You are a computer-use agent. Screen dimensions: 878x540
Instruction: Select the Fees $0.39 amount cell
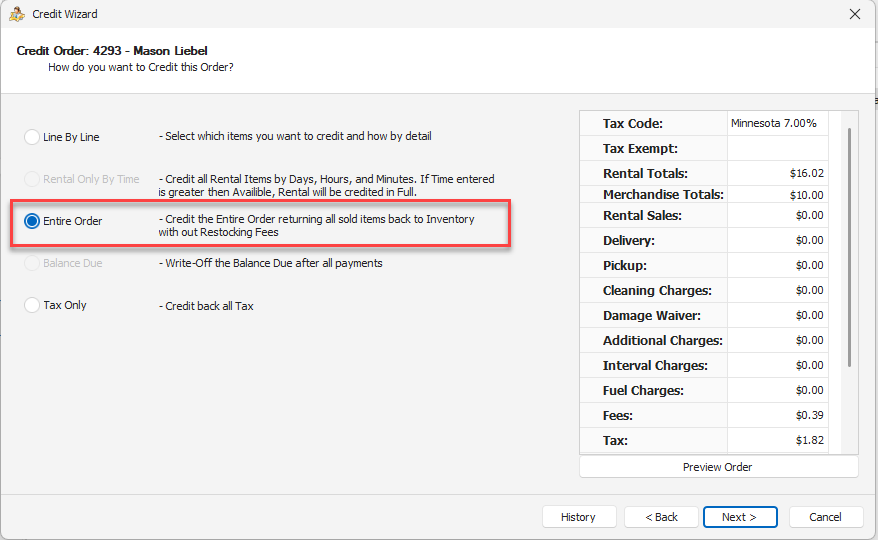pyautogui.click(x=777, y=415)
